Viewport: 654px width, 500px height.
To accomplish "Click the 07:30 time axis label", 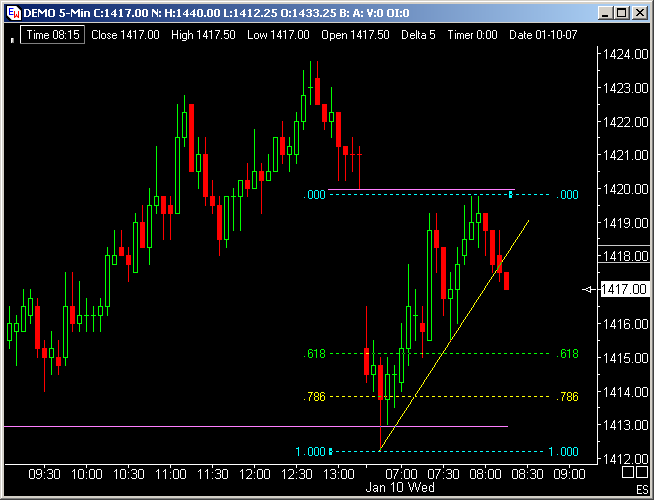I will (x=443, y=474).
